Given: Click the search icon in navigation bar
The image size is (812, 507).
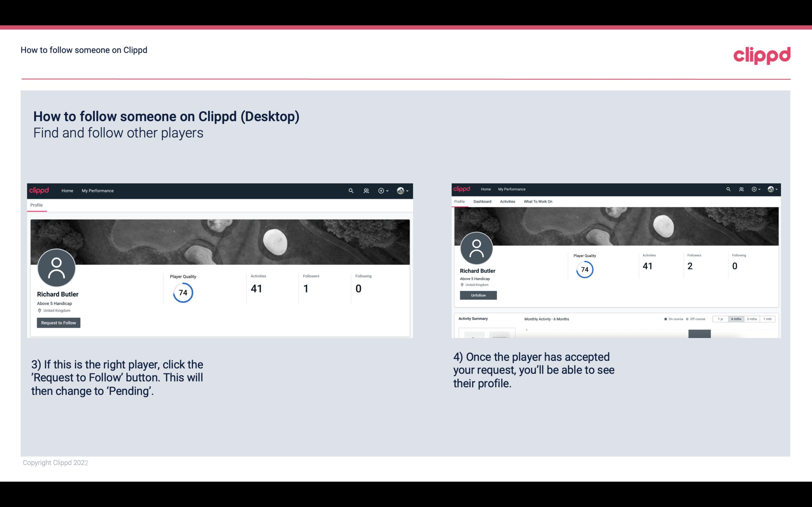Looking at the screenshot, I should pyautogui.click(x=351, y=190).
